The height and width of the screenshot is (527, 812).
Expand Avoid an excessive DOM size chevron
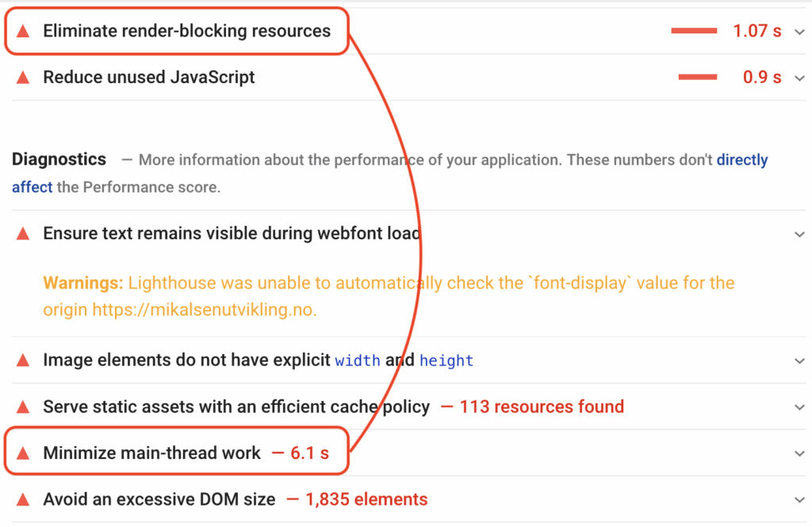tap(799, 500)
